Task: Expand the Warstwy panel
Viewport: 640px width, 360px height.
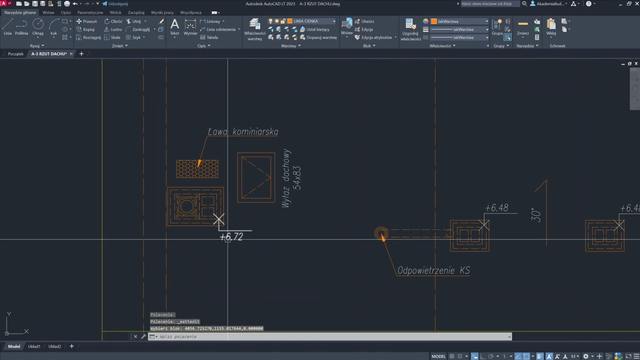Action: [291, 46]
